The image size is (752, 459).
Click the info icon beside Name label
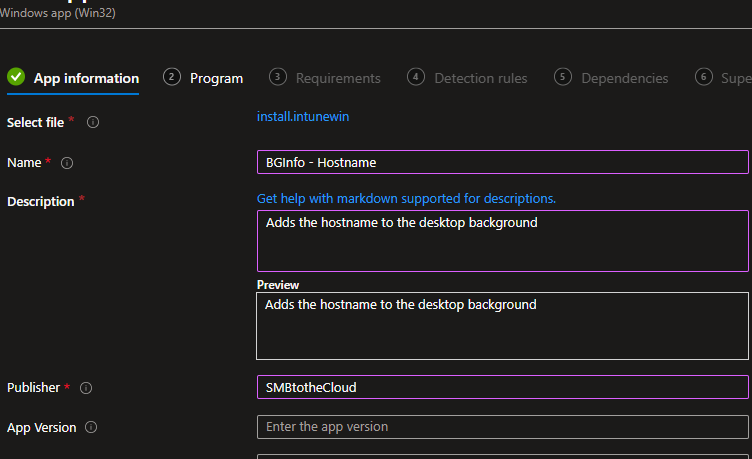point(68,163)
